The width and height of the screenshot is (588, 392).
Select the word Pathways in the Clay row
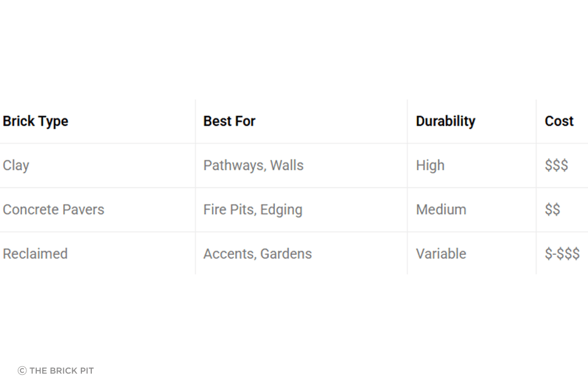233,165
